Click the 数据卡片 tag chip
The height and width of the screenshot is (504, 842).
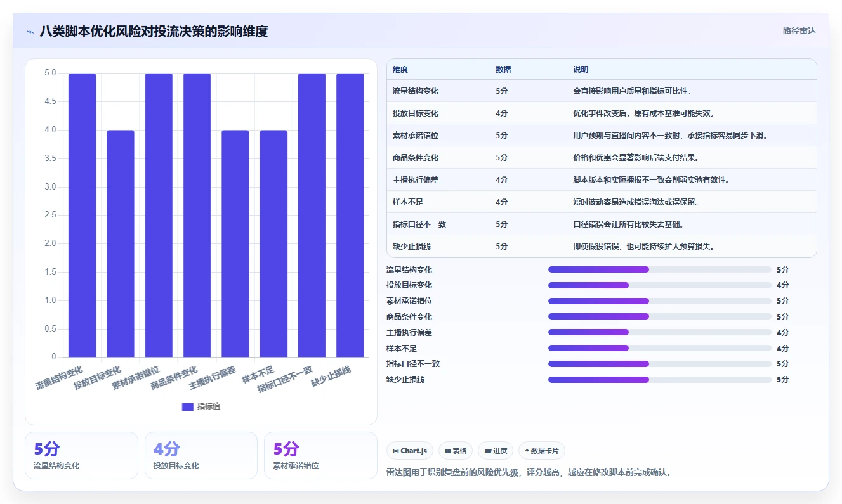pyautogui.click(x=542, y=451)
